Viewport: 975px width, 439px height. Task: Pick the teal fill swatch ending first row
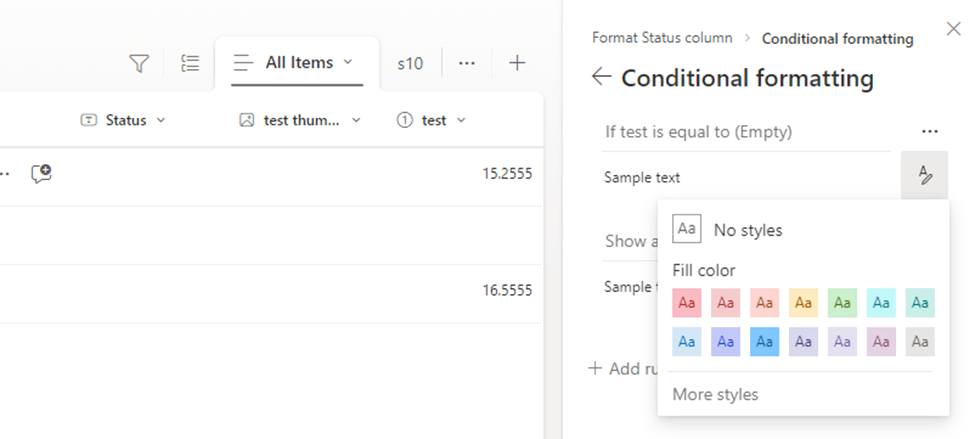920,303
